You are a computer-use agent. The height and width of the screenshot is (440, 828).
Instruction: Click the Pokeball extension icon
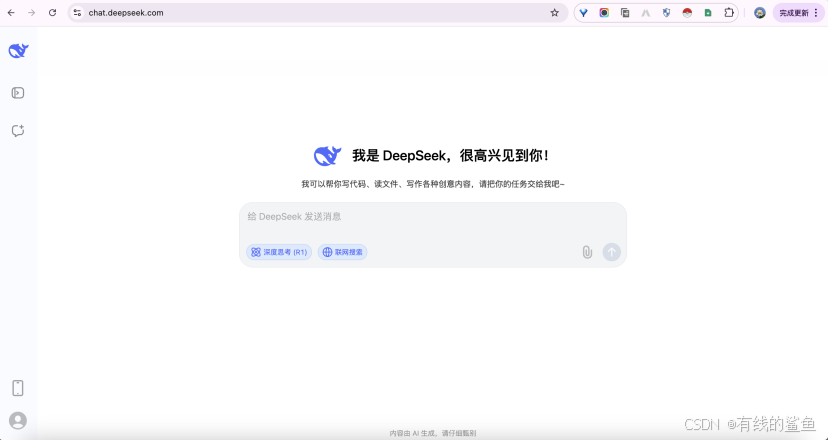coord(687,13)
